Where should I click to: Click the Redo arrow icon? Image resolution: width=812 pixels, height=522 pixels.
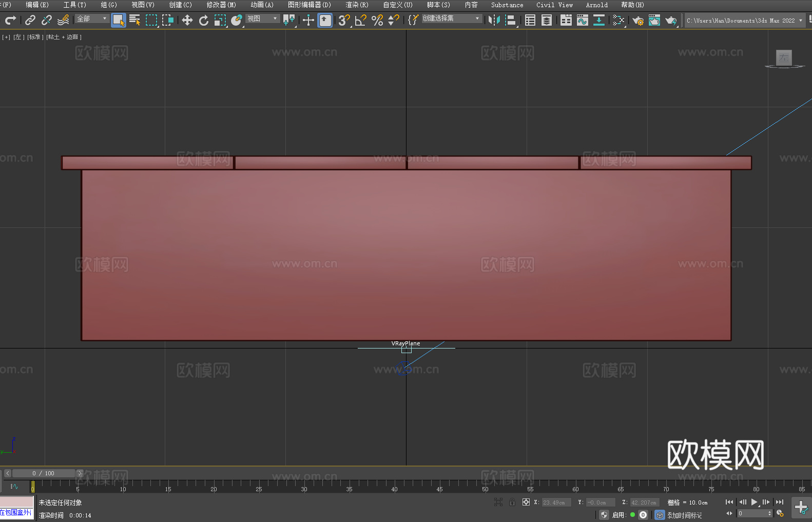[10, 20]
